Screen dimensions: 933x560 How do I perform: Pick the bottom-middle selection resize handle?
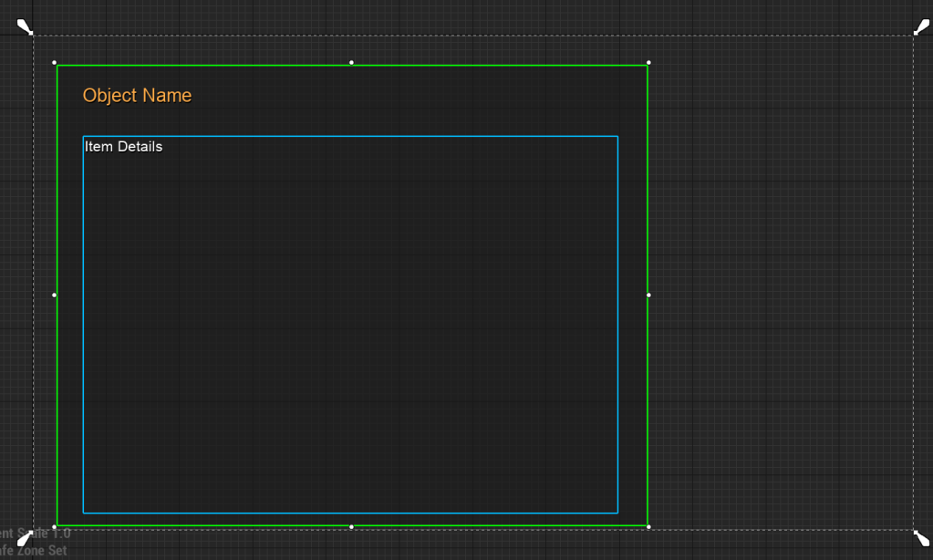(x=351, y=526)
